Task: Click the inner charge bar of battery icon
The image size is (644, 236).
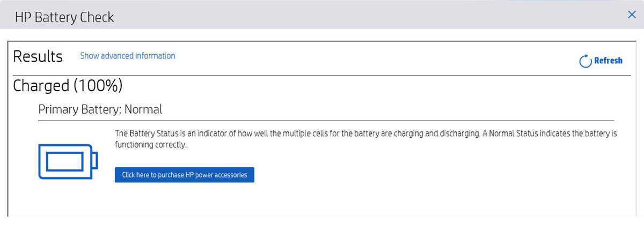Action: click(64, 161)
